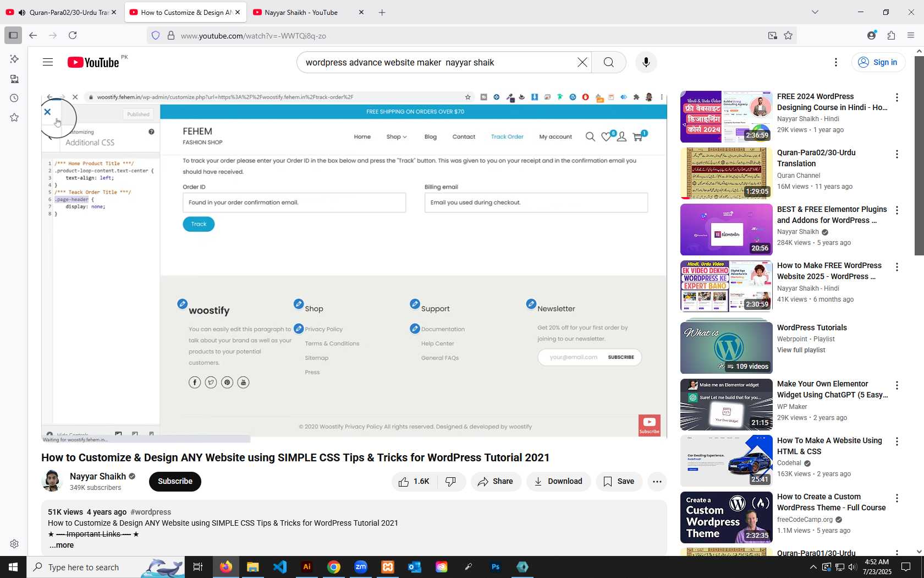Viewport: 924px width, 578px height.
Task: Reload the current browser page
Action: (x=73, y=35)
